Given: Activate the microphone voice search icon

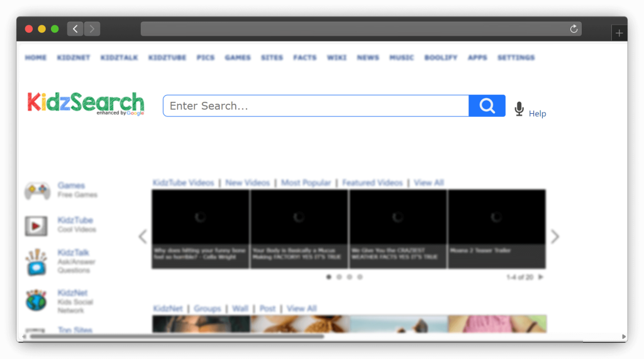Looking at the screenshot, I should 519,109.
